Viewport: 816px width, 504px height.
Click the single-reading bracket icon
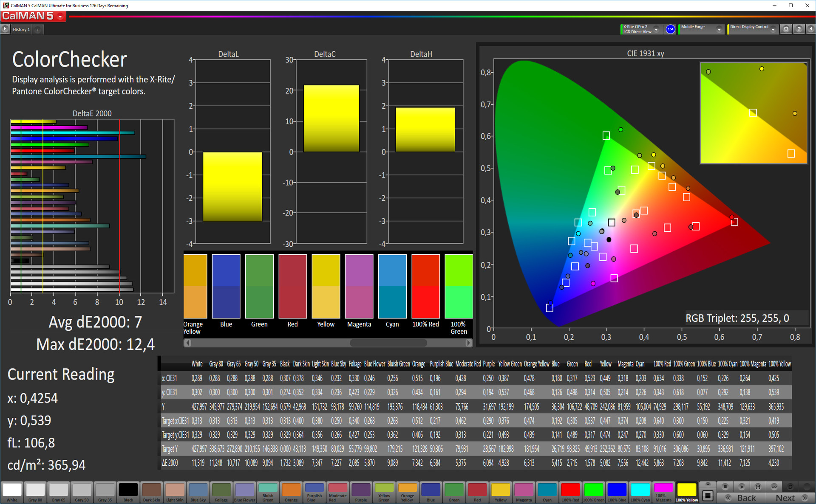tap(758, 487)
